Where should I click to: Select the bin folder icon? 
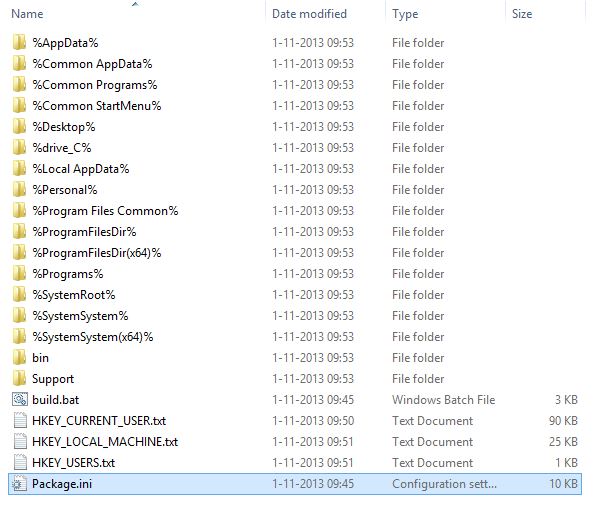pos(19,358)
